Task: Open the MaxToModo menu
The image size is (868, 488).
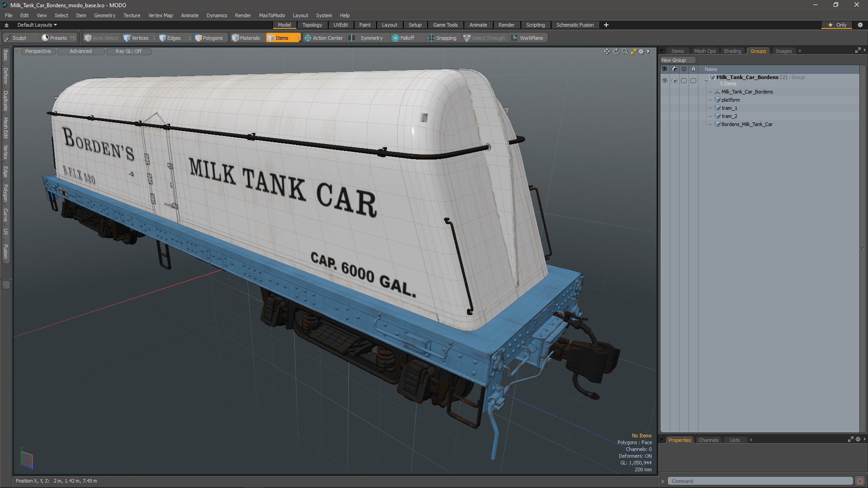Action: pos(272,15)
